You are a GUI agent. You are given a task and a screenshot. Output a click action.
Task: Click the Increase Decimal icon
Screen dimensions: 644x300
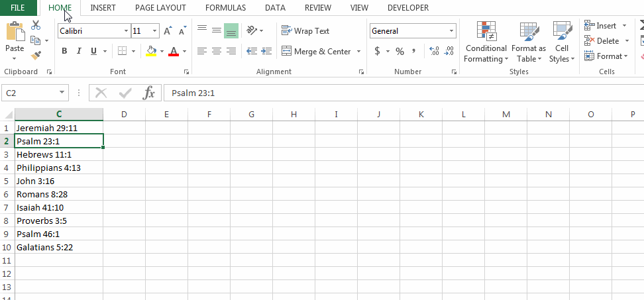[434, 51]
